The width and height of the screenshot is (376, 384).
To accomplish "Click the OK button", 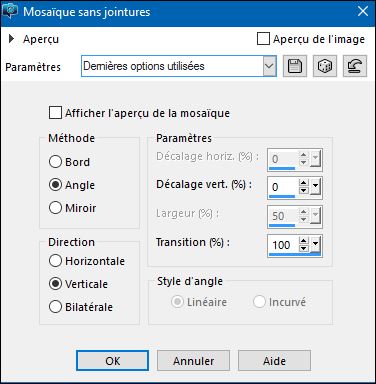I will click(112, 360).
